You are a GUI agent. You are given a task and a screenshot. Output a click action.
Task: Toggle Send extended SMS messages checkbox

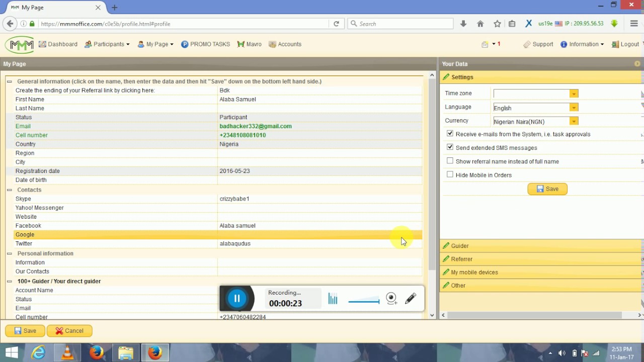coord(450,147)
